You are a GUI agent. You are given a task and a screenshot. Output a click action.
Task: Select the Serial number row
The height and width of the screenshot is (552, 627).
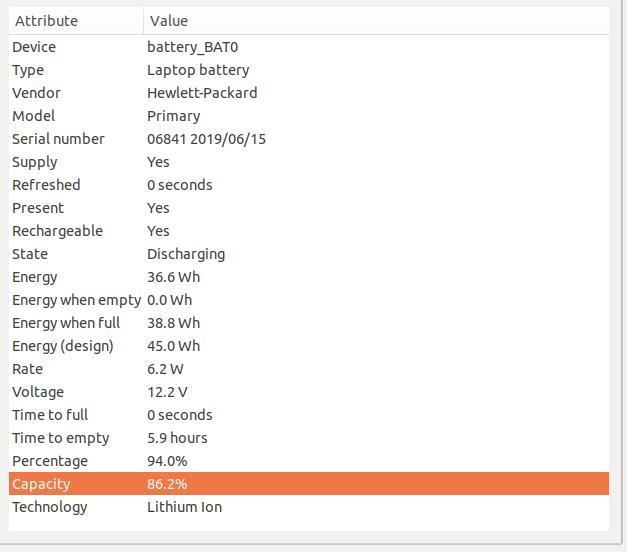[309, 139]
